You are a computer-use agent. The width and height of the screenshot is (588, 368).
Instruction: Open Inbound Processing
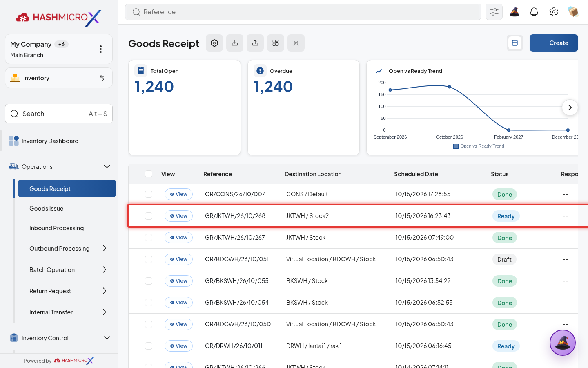[x=56, y=228]
